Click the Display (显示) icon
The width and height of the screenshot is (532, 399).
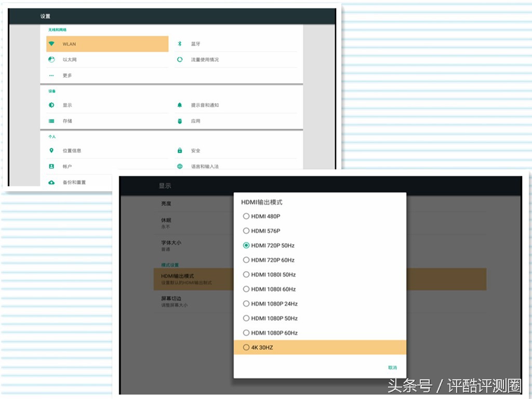[x=51, y=104]
